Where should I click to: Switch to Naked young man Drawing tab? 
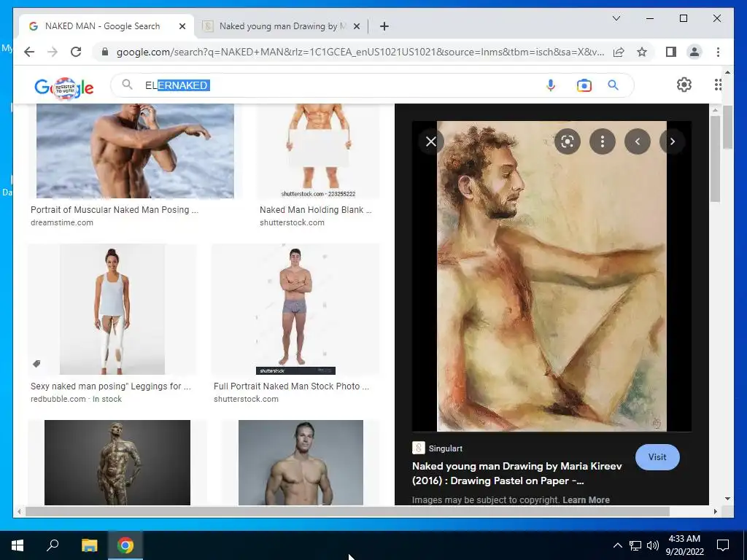pyautogui.click(x=281, y=26)
